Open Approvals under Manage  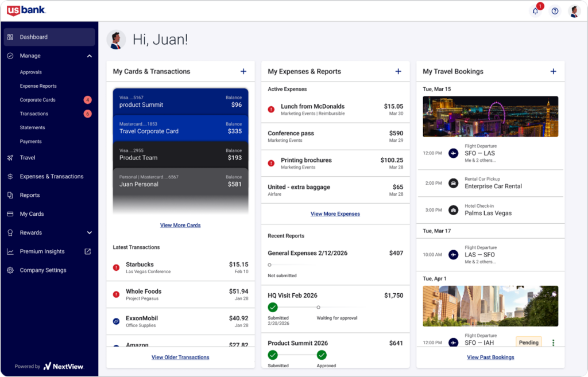pyautogui.click(x=31, y=72)
